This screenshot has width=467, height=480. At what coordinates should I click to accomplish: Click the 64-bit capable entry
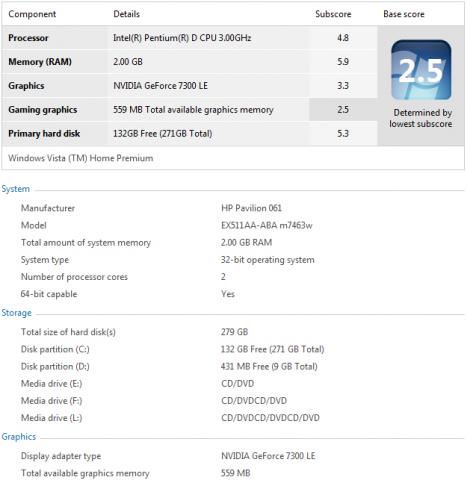tap(49, 294)
